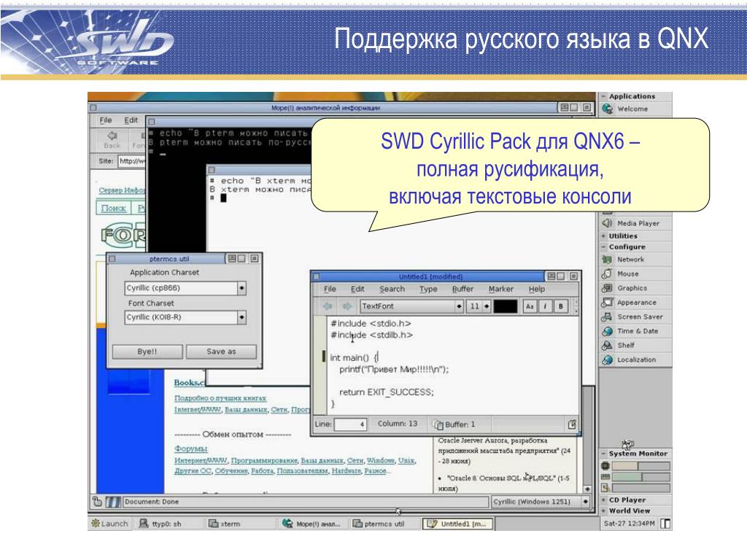Viewport: 747px width, 560px height.
Task: Open Font Charset dropdown
Action: point(241,317)
